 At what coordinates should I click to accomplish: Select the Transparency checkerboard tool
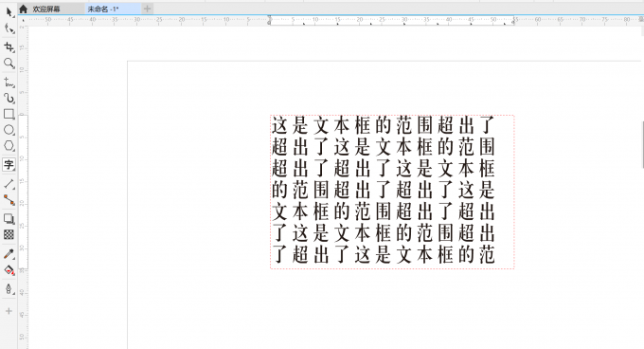pos(9,235)
